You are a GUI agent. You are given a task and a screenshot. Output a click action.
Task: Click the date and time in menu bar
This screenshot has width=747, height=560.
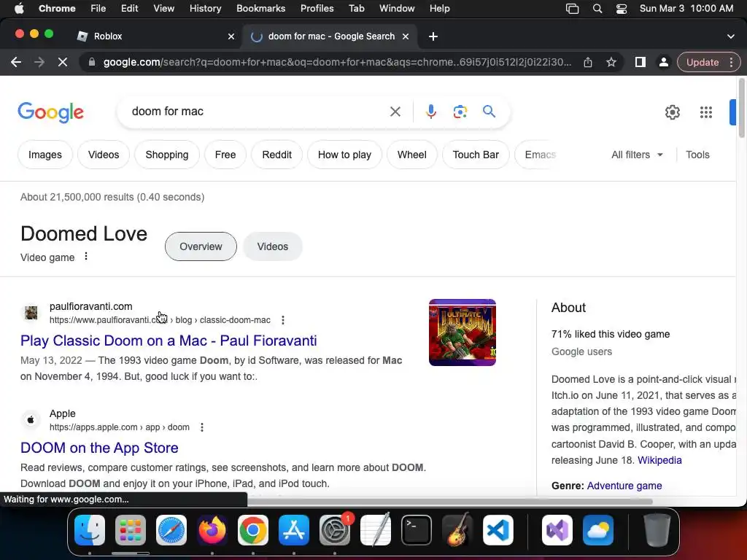coord(686,9)
